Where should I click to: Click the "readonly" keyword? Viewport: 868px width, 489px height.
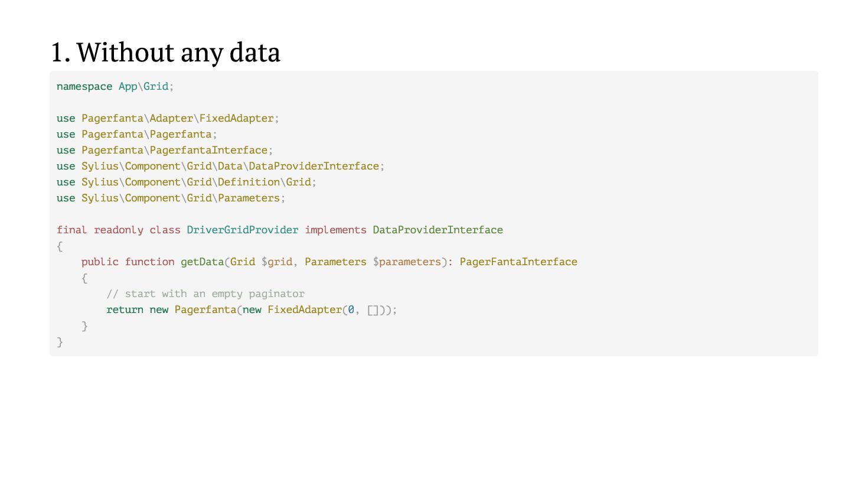[x=118, y=230]
